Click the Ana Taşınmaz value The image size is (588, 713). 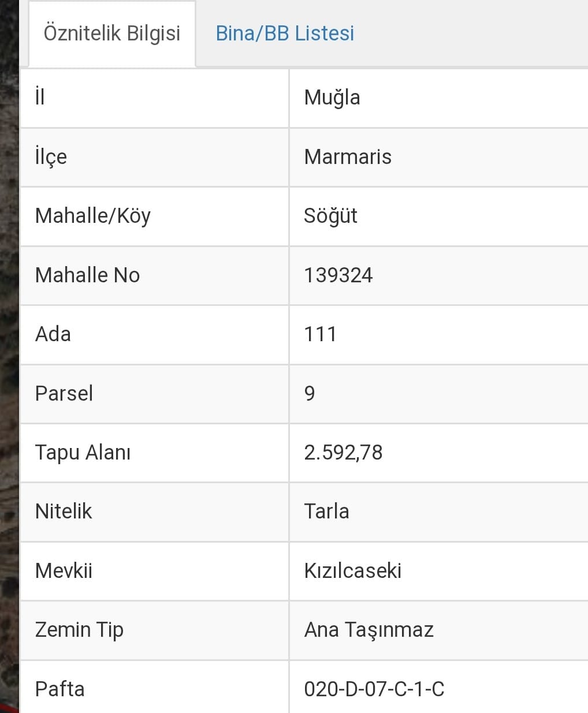pos(369,630)
